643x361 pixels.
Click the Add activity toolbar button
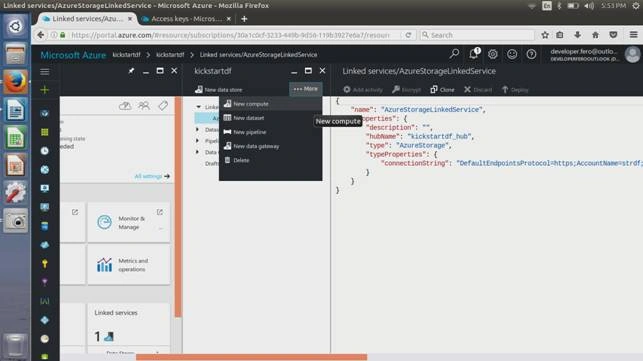(x=363, y=89)
